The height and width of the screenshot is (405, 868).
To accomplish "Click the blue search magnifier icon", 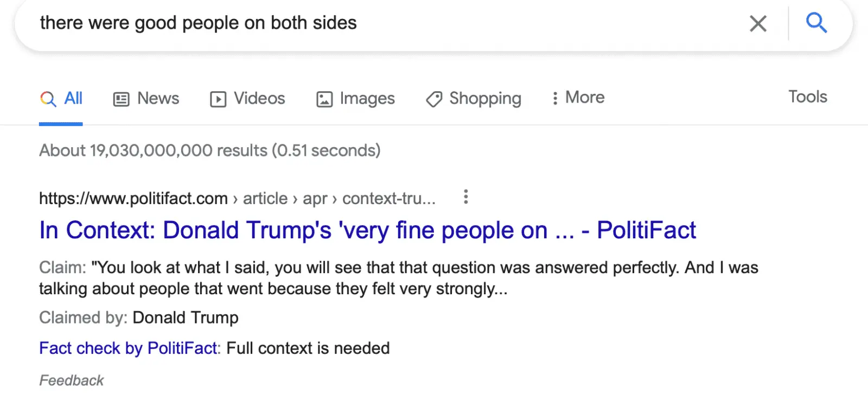I will tap(816, 23).
